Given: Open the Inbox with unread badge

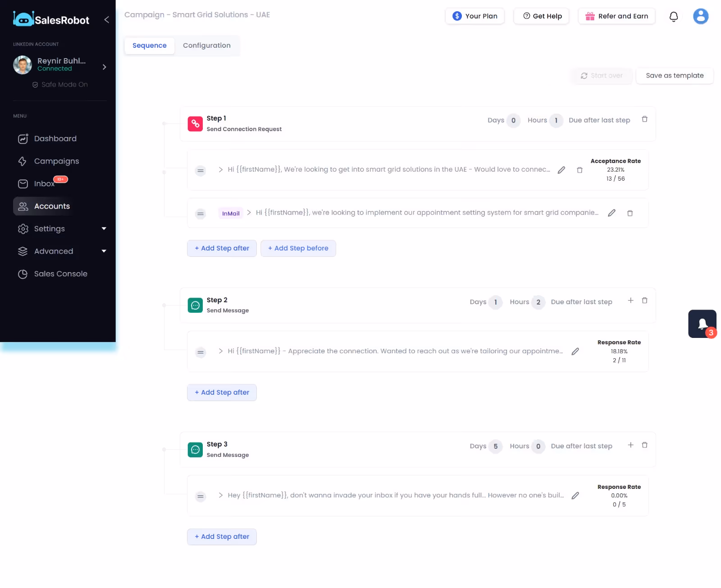Looking at the screenshot, I should click(x=44, y=183).
